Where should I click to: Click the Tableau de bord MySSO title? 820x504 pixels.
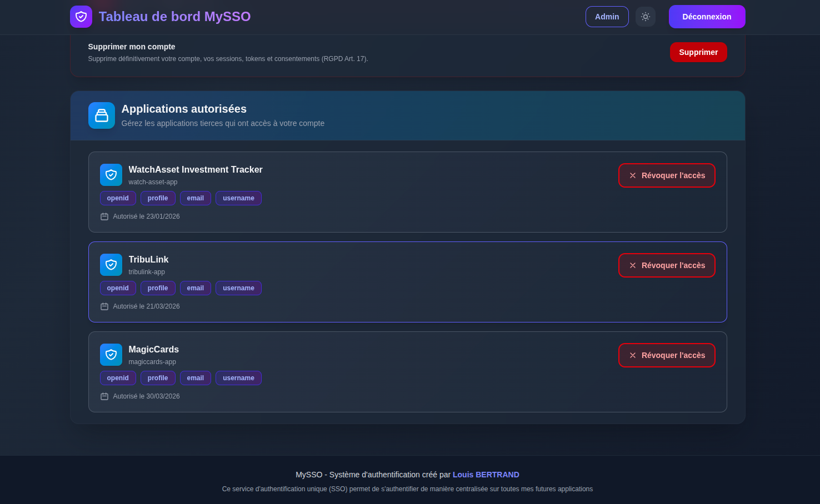coord(175,17)
